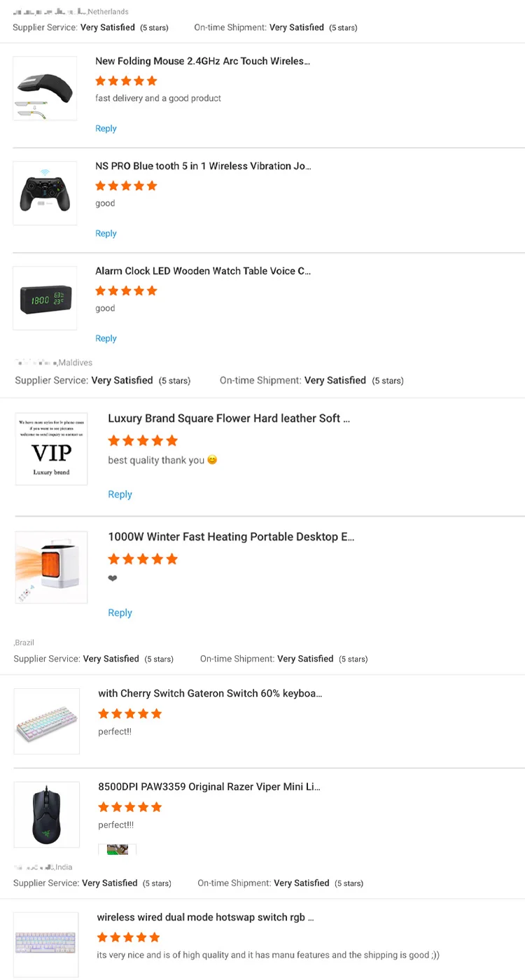Open 'with Cherry Switch Gateron Switch' title
Viewport: 525px width, 980px height.
210,694
